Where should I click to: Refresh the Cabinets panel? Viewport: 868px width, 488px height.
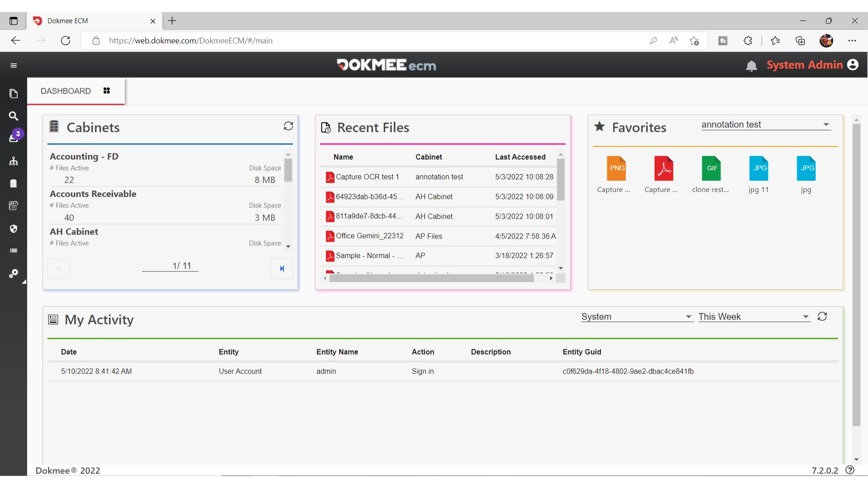288,126
